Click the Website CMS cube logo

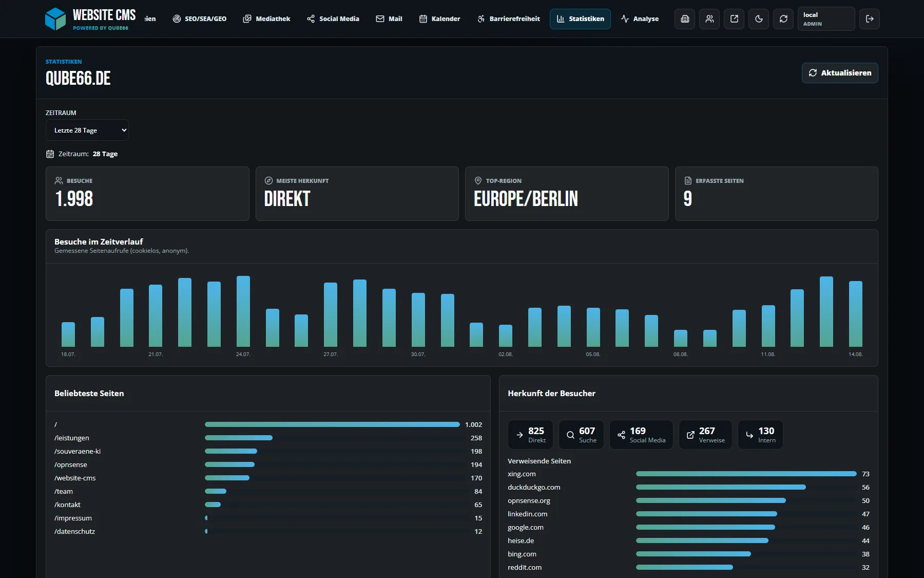pos(55,19)
